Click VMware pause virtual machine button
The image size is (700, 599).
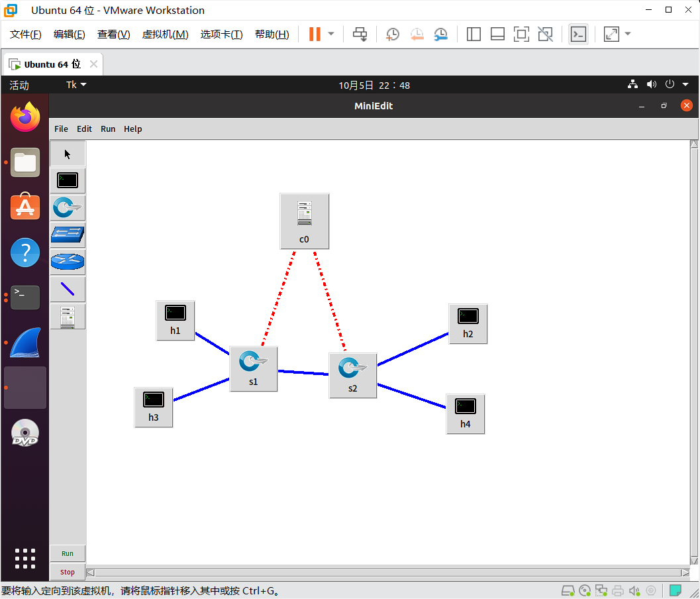[315, 34]
